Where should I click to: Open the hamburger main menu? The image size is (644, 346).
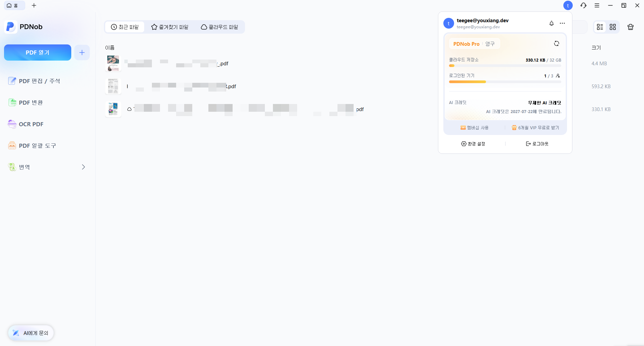[597, 5]
